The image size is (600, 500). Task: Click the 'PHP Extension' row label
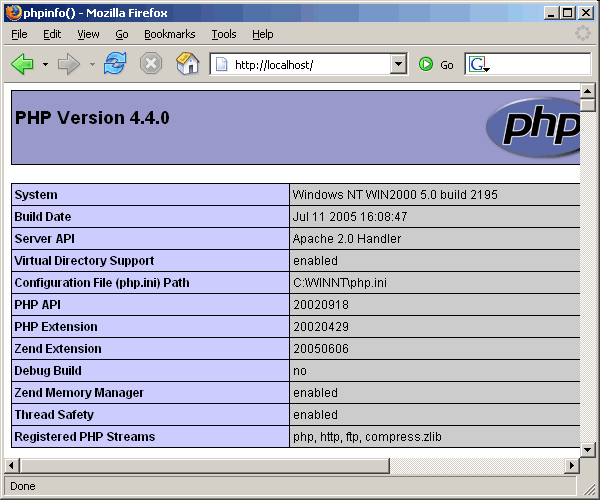pos(56,327)
